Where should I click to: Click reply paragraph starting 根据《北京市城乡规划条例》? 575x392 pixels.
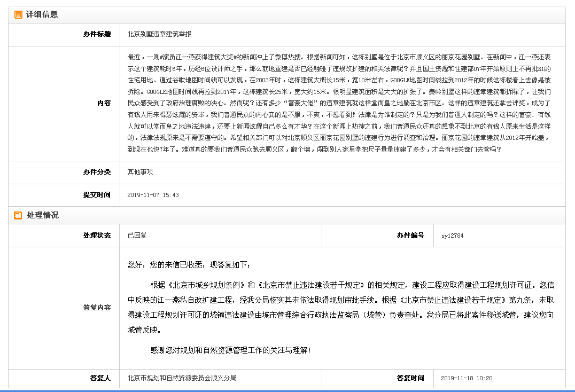tap(341, 308)
